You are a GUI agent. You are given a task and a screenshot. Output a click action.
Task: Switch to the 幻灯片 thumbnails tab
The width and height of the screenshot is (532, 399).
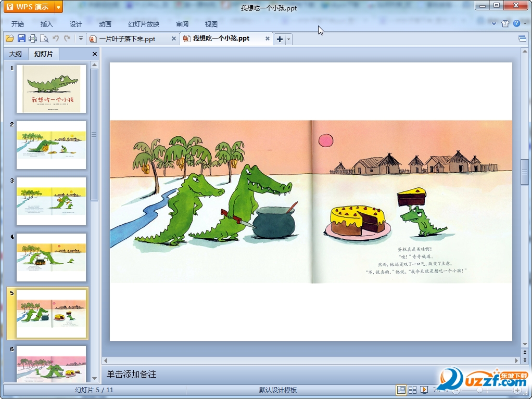pyautogui.click(x=43, y=54)
